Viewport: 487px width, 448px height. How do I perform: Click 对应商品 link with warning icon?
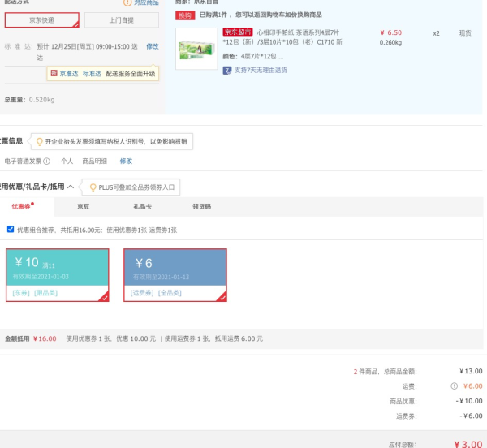coord(146,2)
